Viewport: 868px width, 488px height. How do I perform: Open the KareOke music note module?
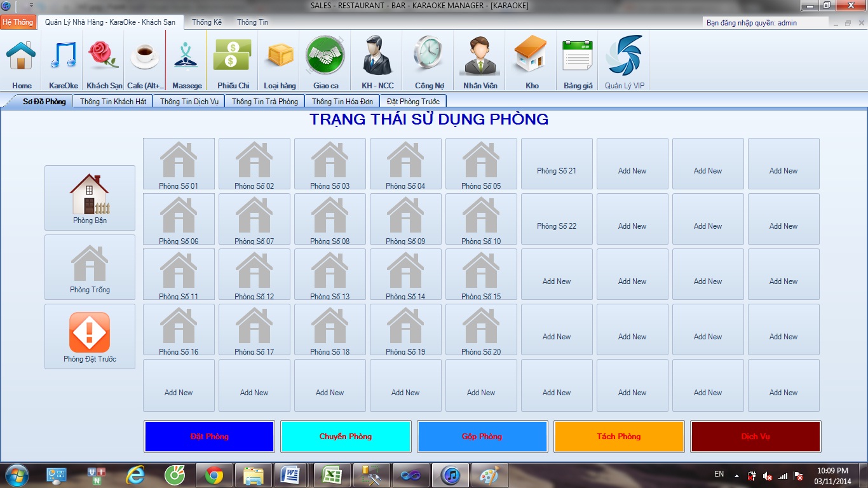pos(64,61)
